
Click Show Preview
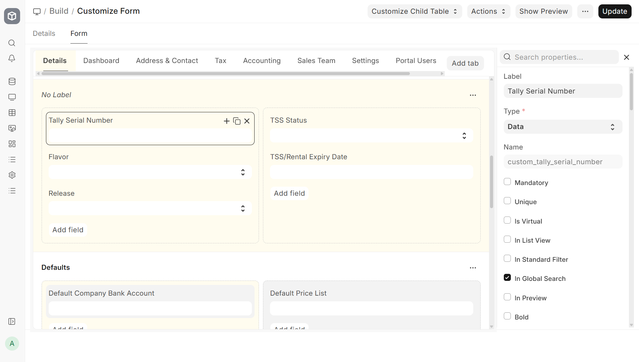(x=543, y=11)
